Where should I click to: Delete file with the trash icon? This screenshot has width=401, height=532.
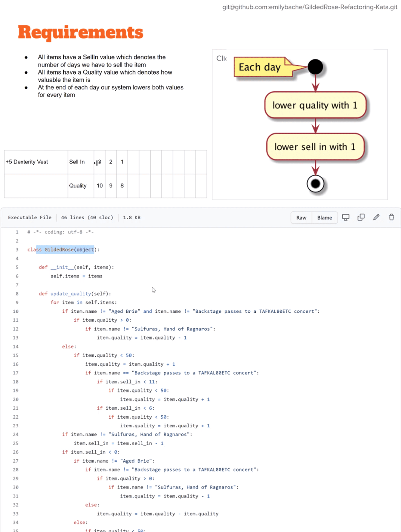tap(391, 217)
